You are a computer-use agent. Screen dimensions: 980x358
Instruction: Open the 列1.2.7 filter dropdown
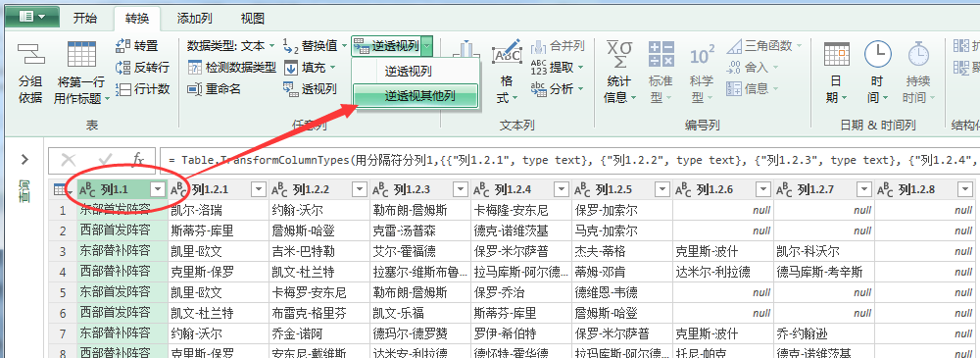pos(863,189)
